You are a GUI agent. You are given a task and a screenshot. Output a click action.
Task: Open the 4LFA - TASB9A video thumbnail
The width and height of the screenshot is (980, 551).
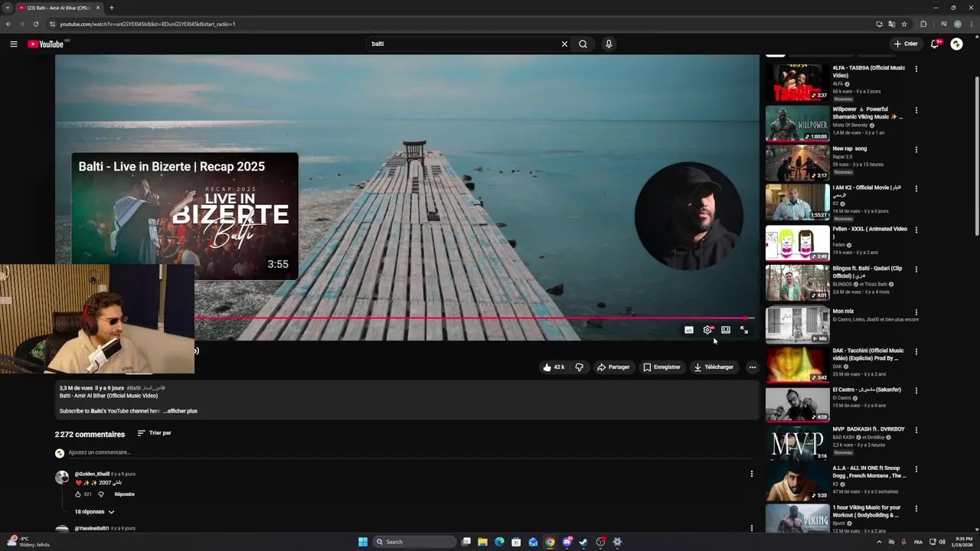click(x=797, y=83)
